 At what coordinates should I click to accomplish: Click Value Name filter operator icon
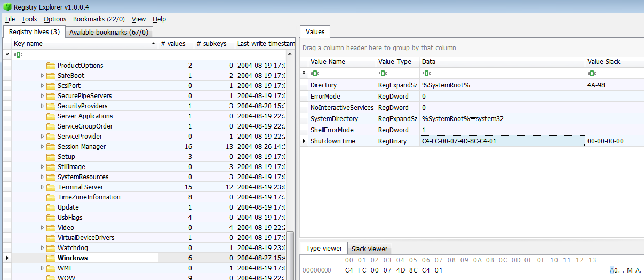pyautogui.click(x=315, y=74)
